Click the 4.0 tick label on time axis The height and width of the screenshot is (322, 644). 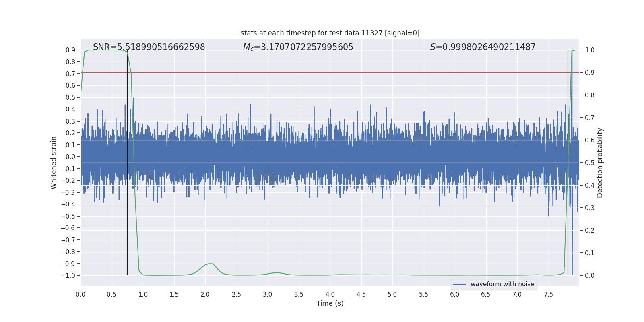tap(330, 294)
